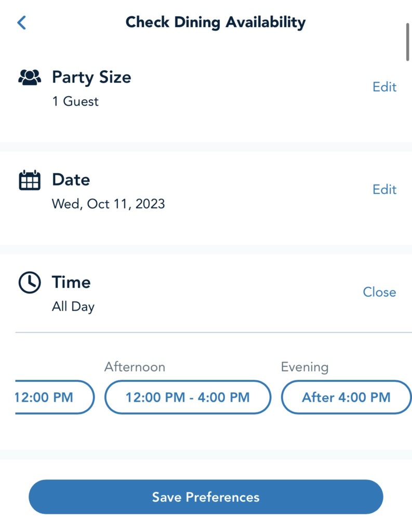This screenshot has height=532, width=412.
Task: Click the Evening label above time options
Action: point(305,367)
